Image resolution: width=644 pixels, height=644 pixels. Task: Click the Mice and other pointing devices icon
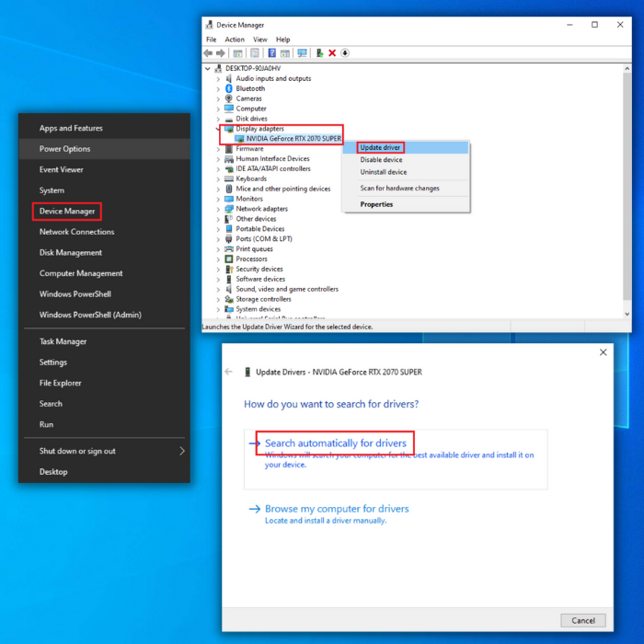point(229,189)
